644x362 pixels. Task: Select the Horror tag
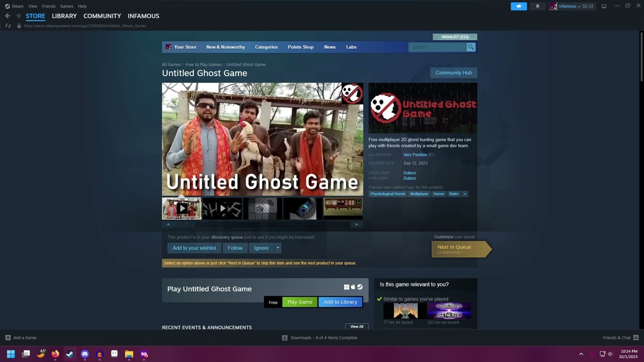tap(439, 194)
